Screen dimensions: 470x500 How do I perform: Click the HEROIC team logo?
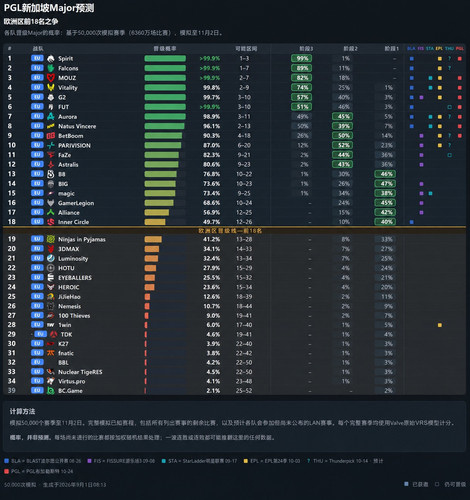(x=51, y=287)
